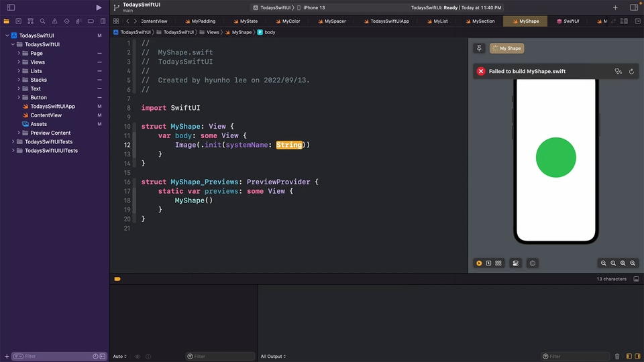This screenshot has width=644, height=362.
Task: Toggle the console pane
Action: click(637, 356)
